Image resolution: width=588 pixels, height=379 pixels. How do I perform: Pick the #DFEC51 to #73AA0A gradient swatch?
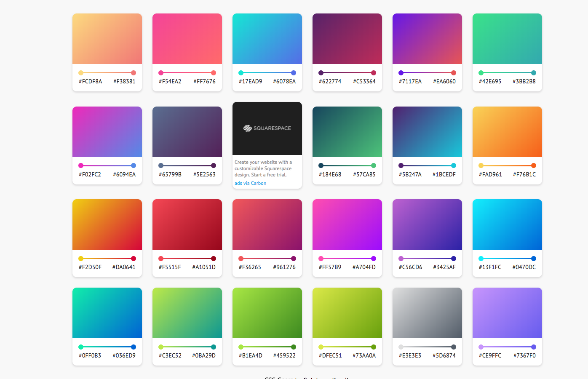click(347, 313)
